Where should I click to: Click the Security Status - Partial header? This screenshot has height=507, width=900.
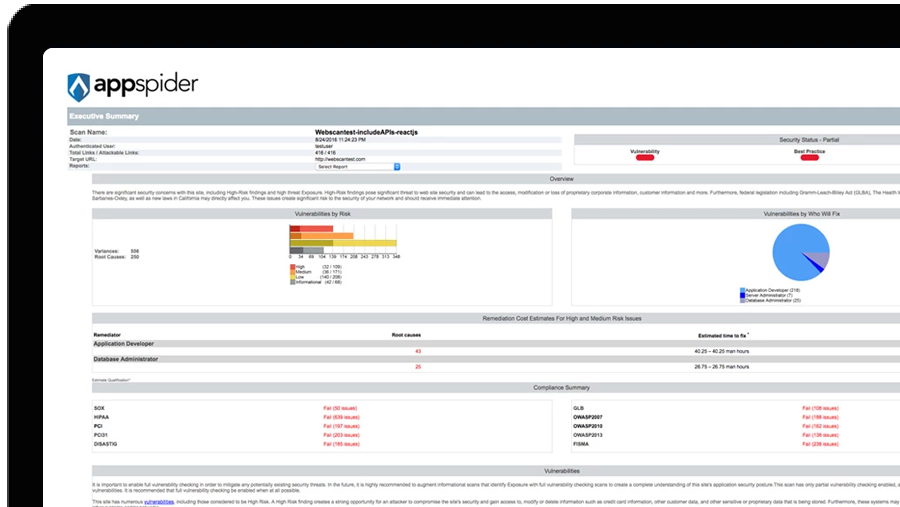click(x=737, y=140)
